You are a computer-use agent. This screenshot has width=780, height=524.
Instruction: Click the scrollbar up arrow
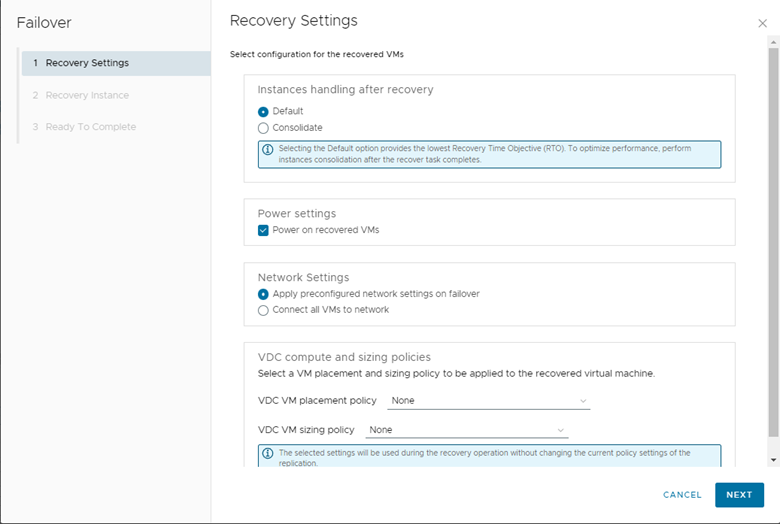coord(773,42)
